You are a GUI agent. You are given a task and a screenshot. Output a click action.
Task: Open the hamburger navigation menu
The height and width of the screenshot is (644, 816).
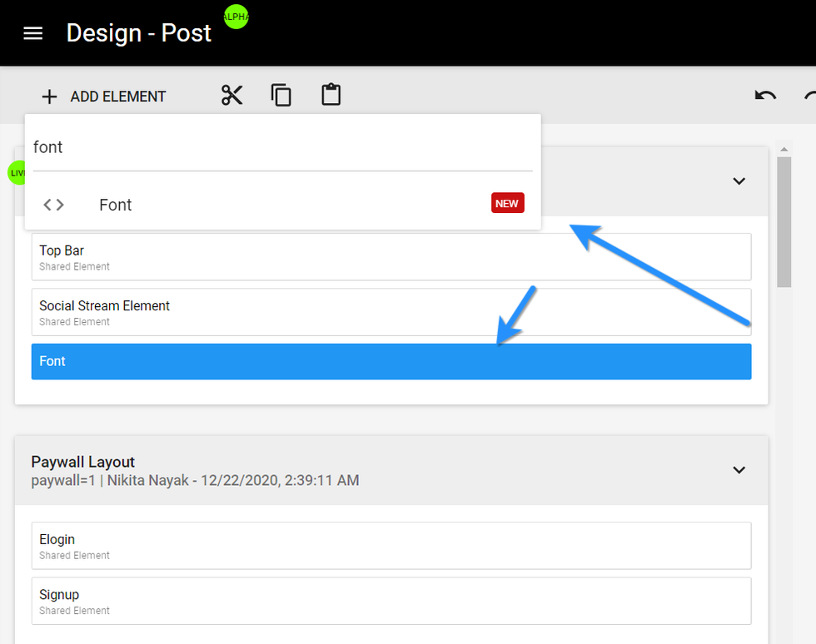point(32,33)
